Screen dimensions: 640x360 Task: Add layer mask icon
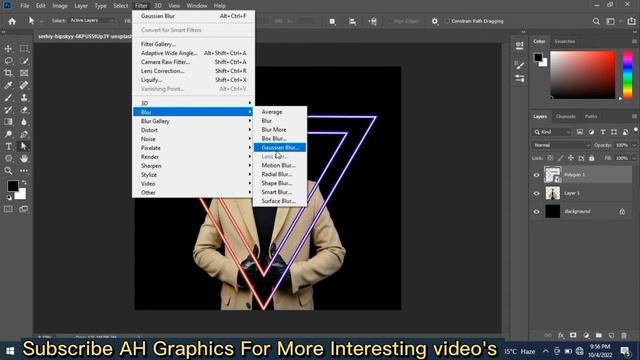tap(573, 335)
